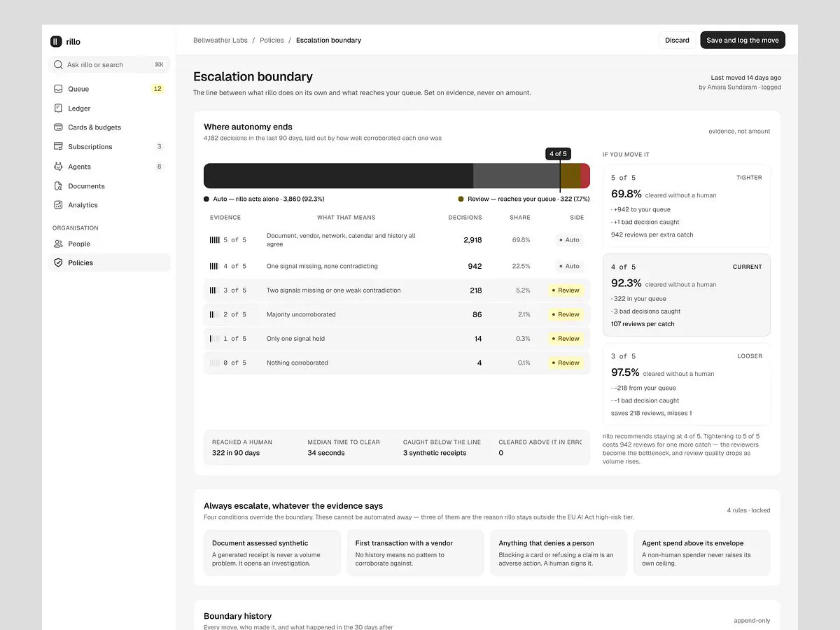This screenshot has width=840, height=630.
Task: Select the 5 of 5 Tighter card
Action: [686, 206]
